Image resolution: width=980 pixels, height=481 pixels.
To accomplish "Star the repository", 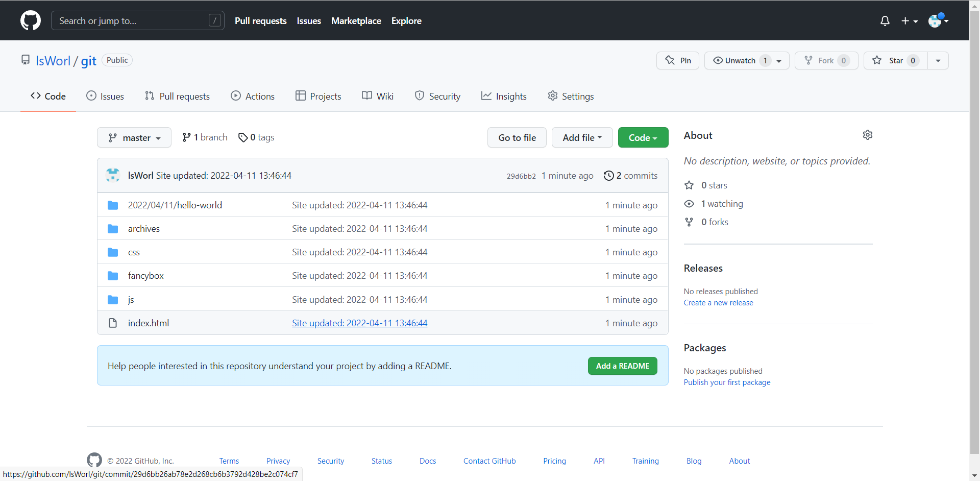I will 895,60.
